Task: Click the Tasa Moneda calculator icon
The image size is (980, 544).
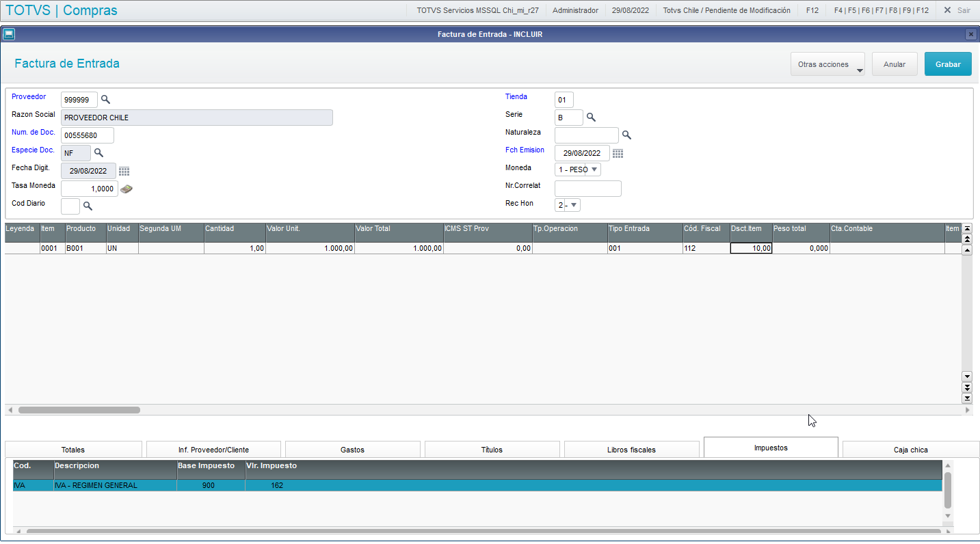Action: (x=126, y=188)
